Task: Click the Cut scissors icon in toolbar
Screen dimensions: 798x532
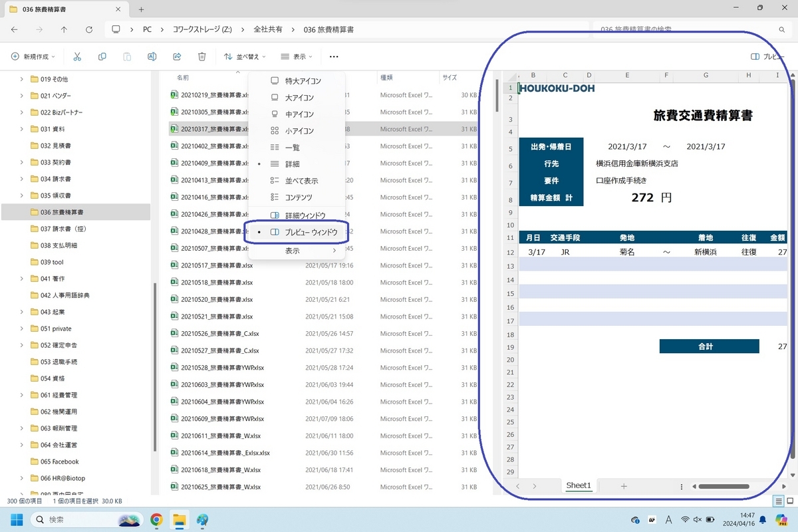Action: click(77, 57)
